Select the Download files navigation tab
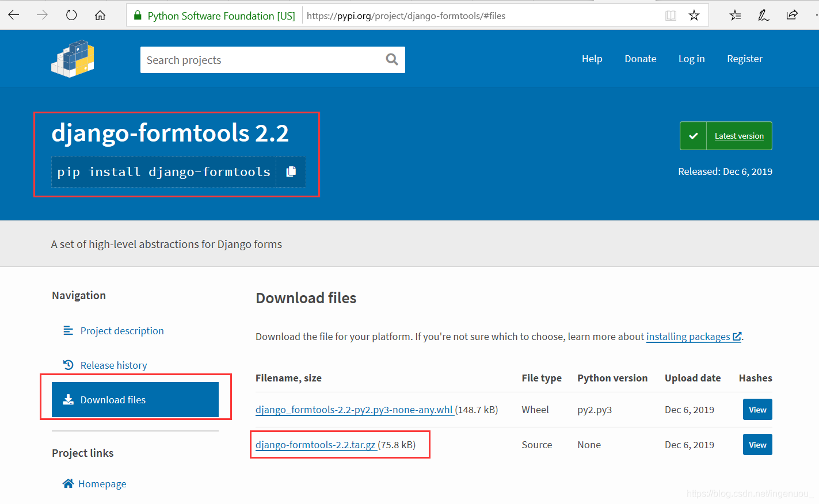 135,399
